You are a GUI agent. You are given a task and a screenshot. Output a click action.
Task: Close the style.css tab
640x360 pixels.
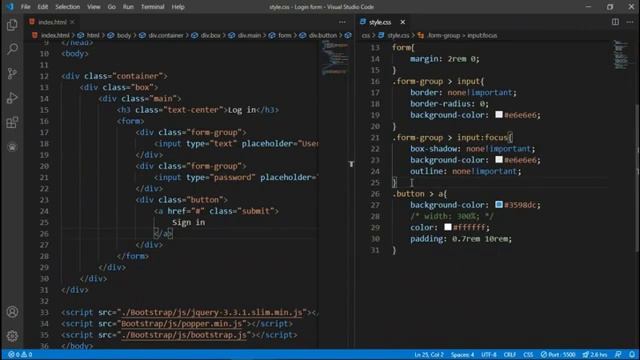[402, 22]
